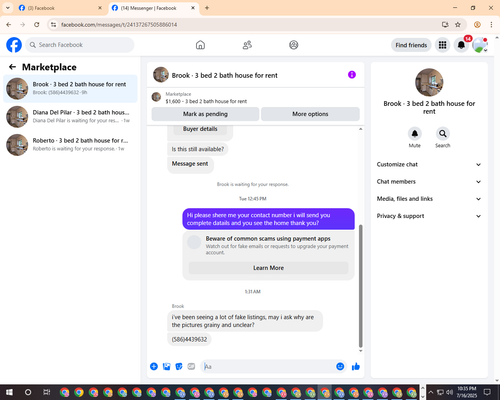Open the Brook conversation in the list
This screenshot has width=500, height=400.
point(70,88)
